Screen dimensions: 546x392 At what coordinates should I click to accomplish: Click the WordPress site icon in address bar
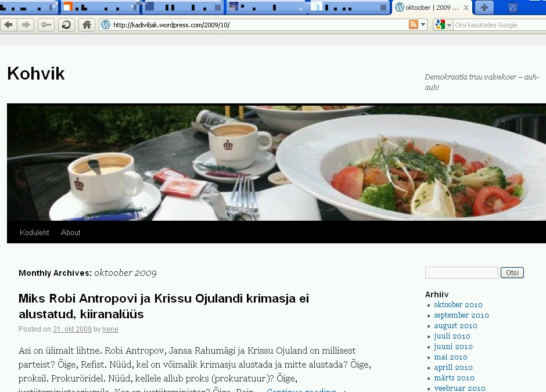click(106, 25)
